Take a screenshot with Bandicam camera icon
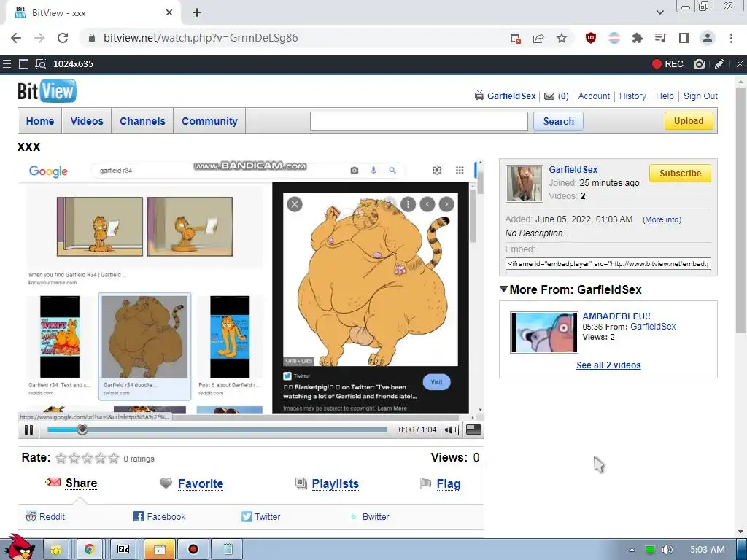747x560 pixels. pos(699,64)
